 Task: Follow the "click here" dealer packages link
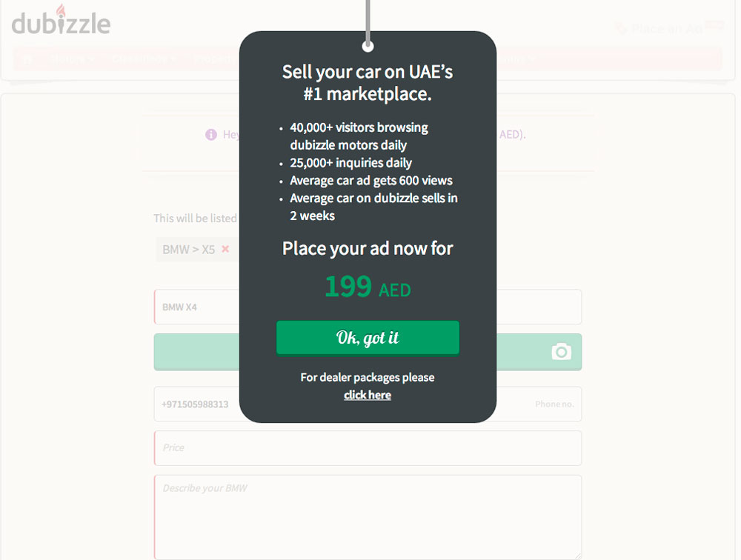pos(368,395)
